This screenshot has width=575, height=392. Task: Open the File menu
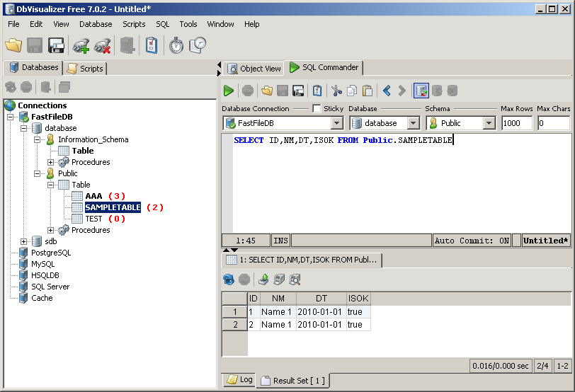coord(13,24)
